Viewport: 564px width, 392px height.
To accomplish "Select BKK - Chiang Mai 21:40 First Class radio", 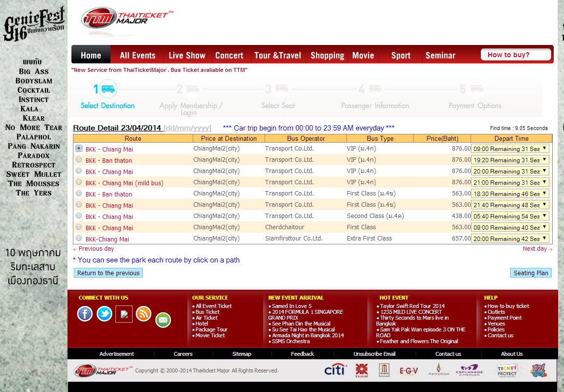I will point(79,204).
